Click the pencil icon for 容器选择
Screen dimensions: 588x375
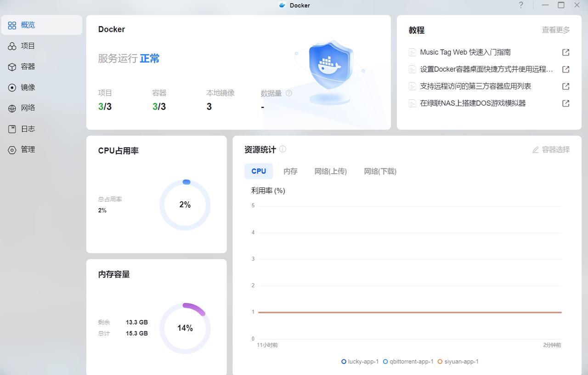click(535, 150)
